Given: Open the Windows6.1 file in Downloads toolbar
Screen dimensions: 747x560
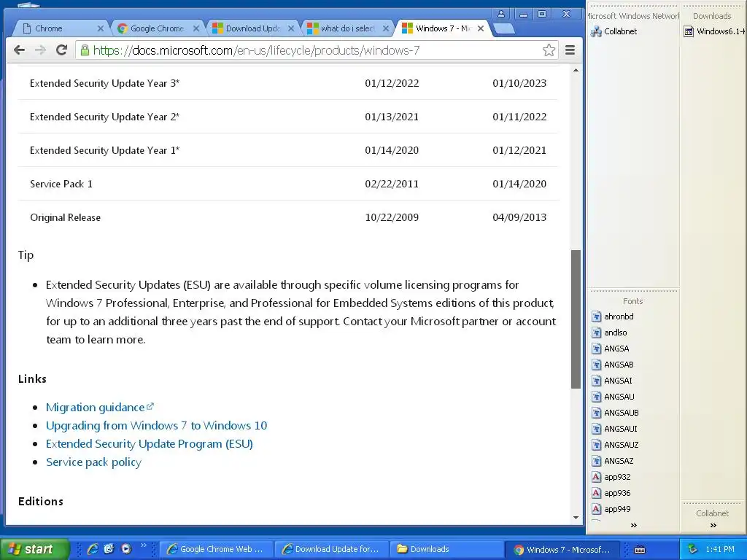Looking at the screenshot, I should [x=714, y=31].
